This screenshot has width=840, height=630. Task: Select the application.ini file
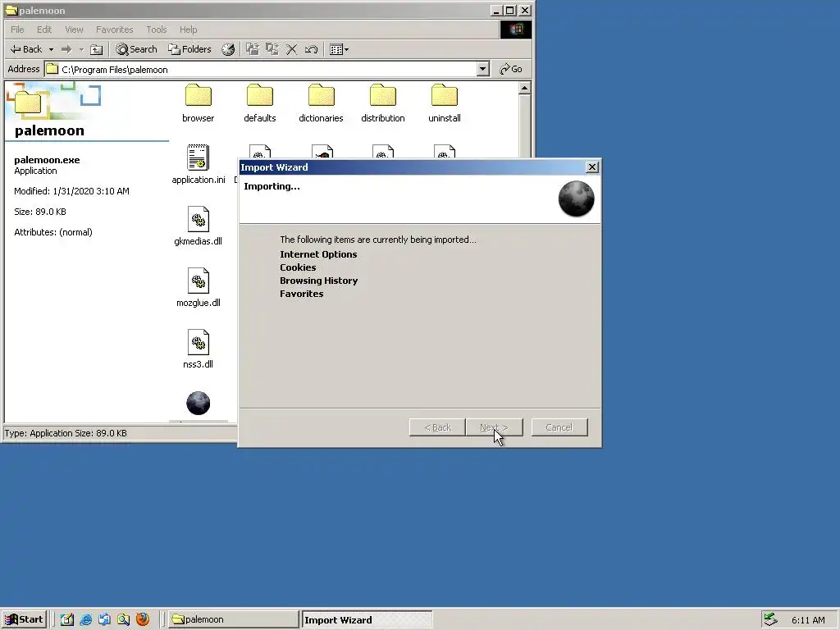pos(199,164)
